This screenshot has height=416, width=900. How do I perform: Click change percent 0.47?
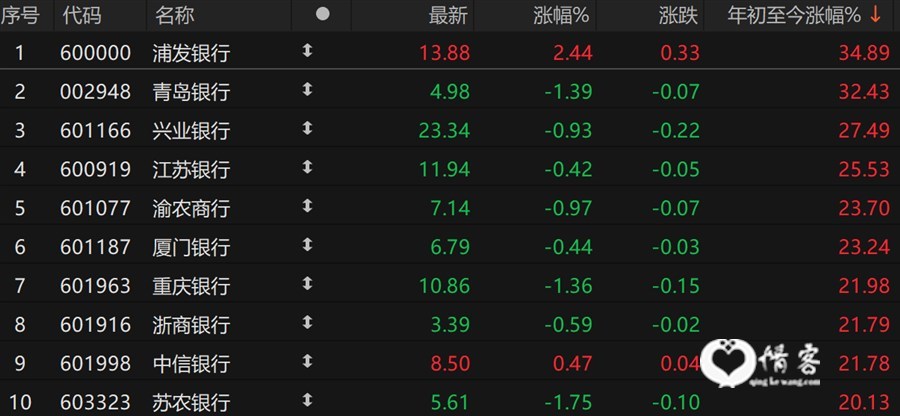[573, 363]
